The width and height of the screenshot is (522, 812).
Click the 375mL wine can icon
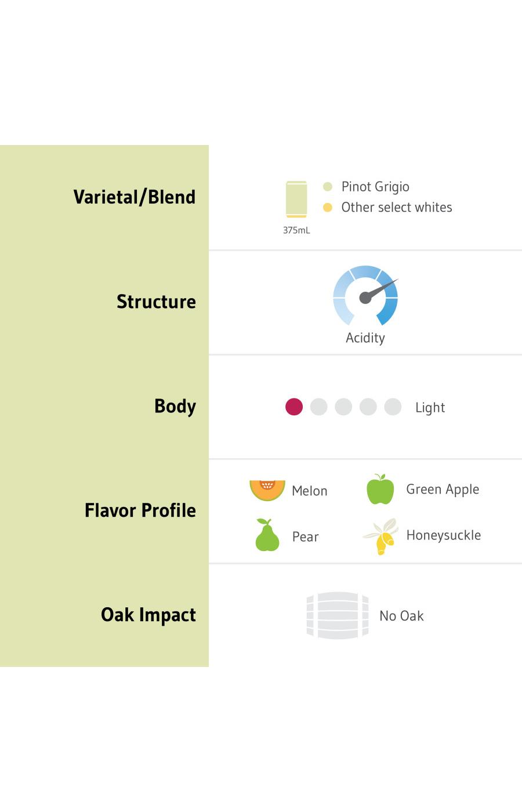[x=296, y=199]
